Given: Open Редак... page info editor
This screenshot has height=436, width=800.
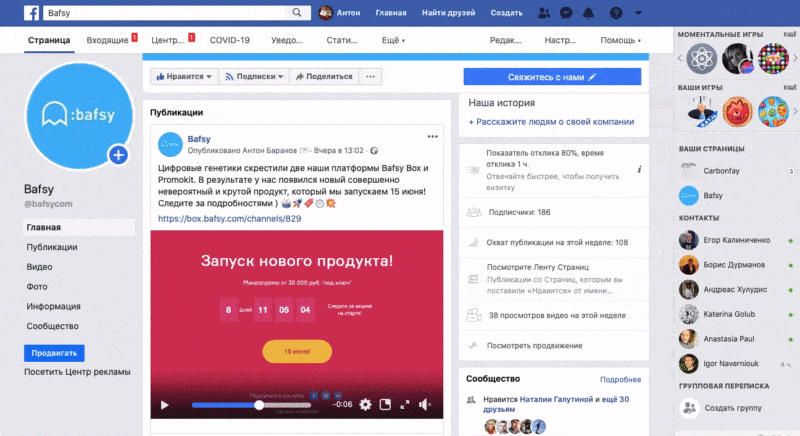Looking at the screenshot, I should point(506,40).
